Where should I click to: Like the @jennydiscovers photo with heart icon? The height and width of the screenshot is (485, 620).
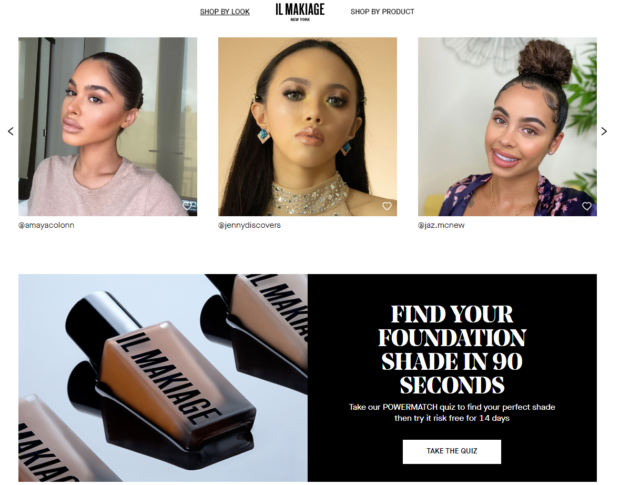pos(387,206)
